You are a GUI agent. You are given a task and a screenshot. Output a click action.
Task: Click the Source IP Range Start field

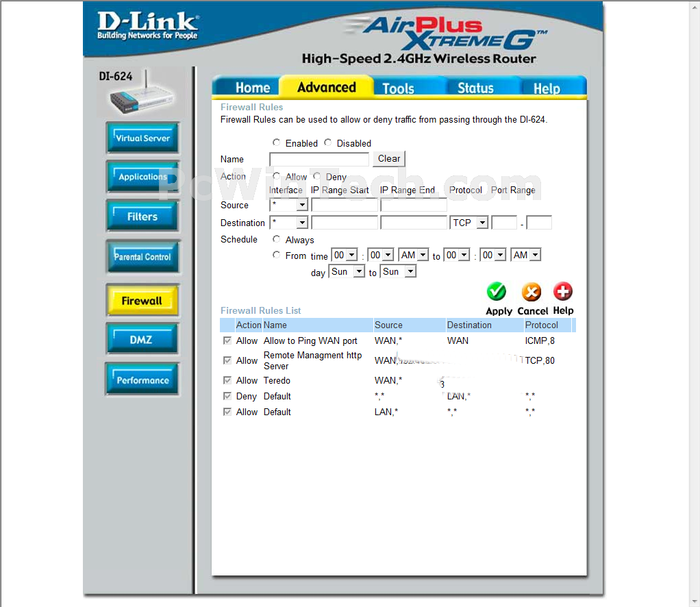point(345,205)
